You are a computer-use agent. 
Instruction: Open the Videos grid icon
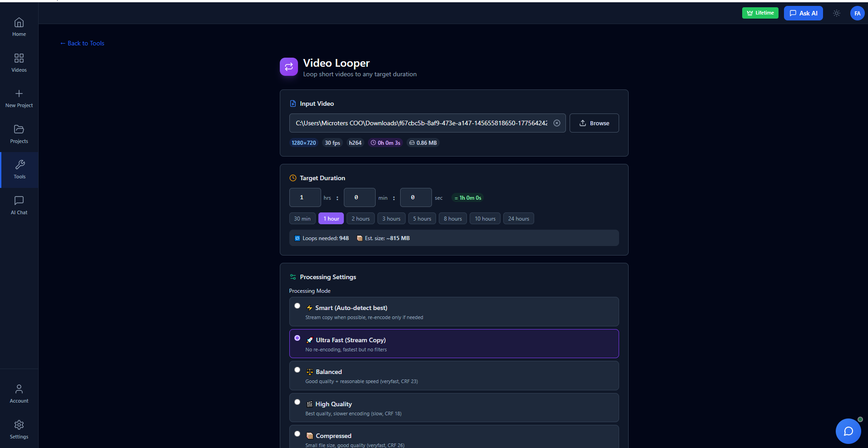point(19,59)
